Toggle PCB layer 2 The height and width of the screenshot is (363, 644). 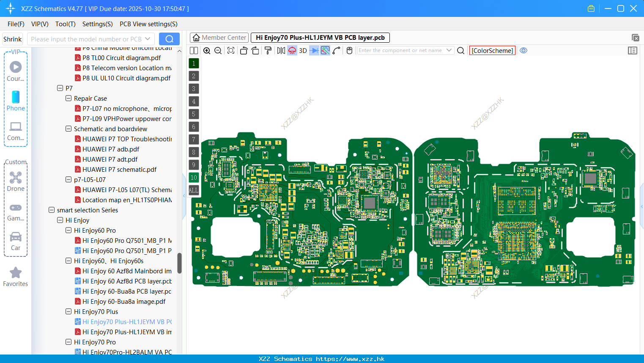194,76
